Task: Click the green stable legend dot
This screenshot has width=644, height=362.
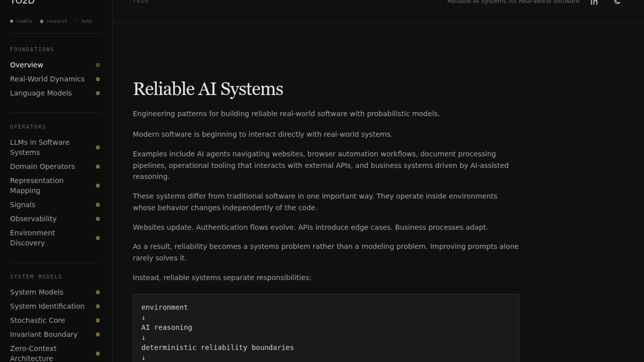Action: pos(12,21)
